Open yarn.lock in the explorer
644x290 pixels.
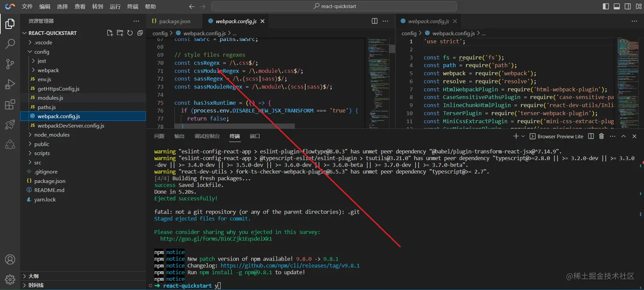(x=83, y=200)
